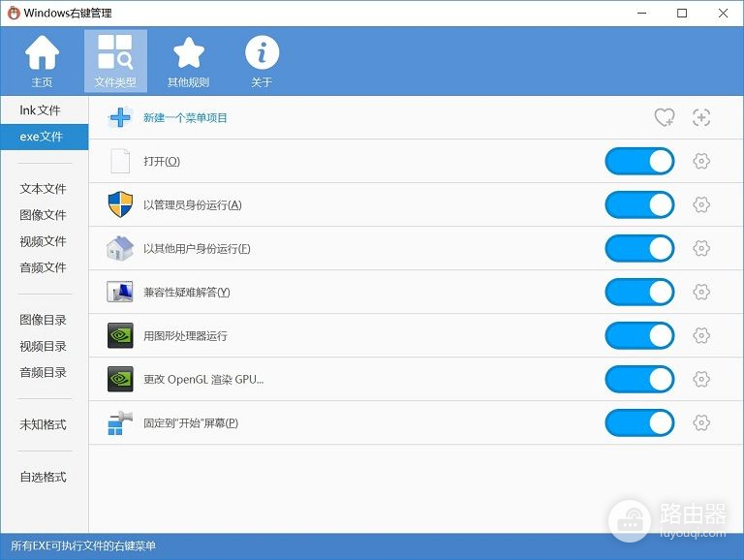Open gear settings for 兼容性疑难解答(Y)
The image size is (744, 560).
[x=701, y=292]
